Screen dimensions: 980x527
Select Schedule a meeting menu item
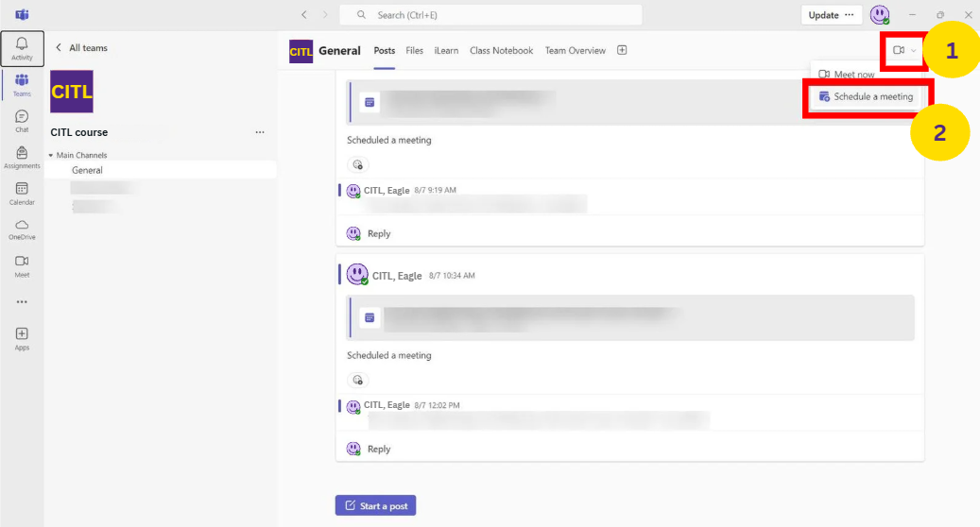coord(867,96)
